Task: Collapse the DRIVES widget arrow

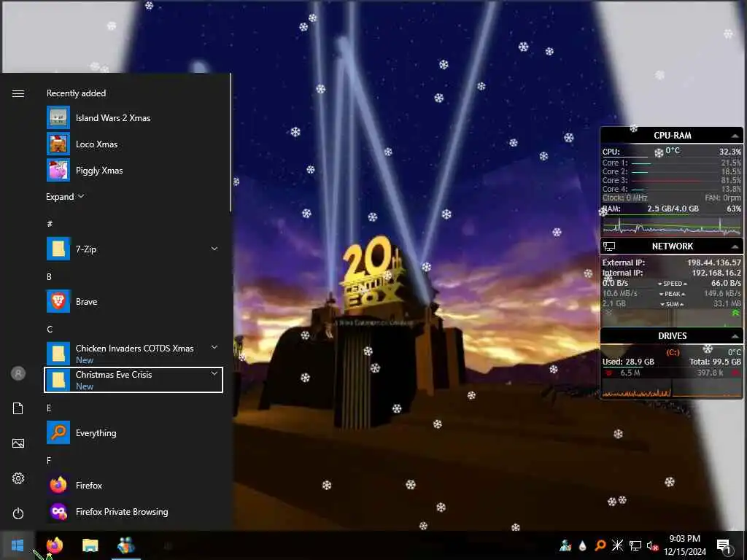Action: coord(735,336)
